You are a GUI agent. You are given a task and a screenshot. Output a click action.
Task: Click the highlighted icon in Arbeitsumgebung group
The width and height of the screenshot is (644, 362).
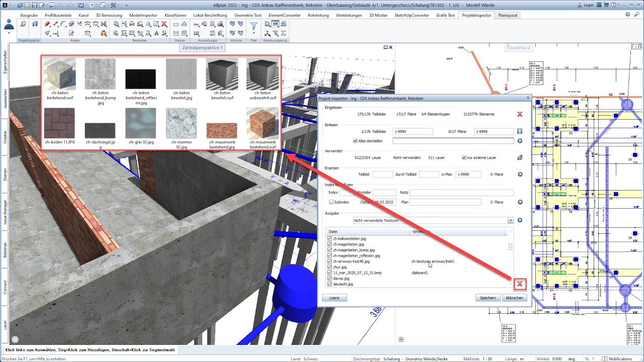275,24
